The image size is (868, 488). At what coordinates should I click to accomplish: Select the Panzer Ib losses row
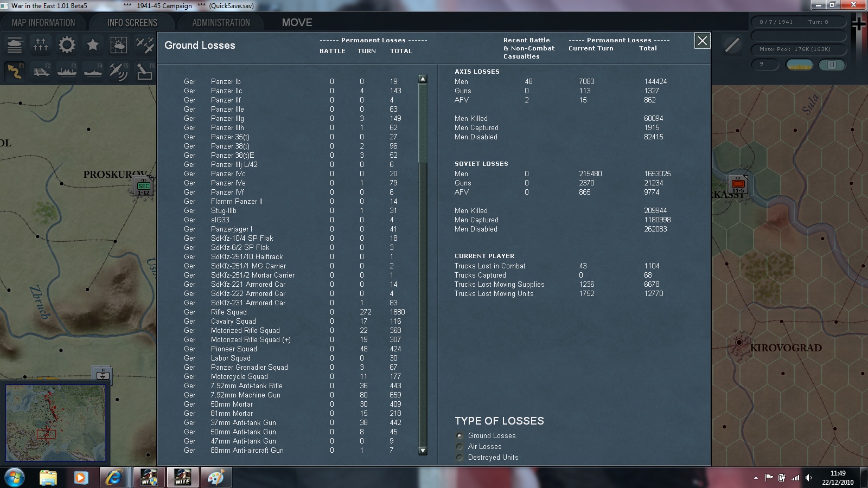pos(296,82)
